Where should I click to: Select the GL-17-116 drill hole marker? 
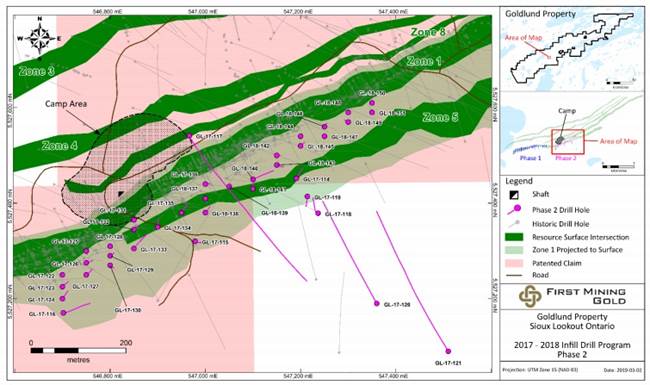(63, 313)
